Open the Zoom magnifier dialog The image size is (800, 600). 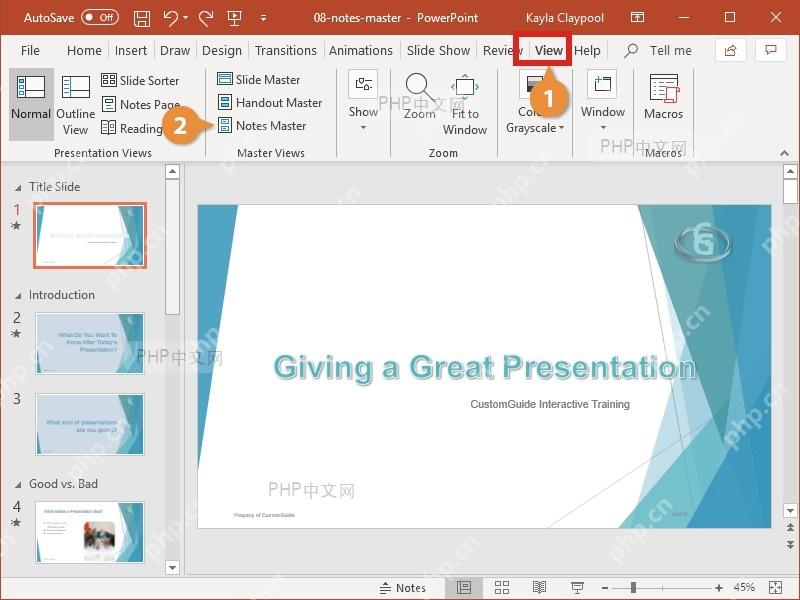(419, 95)
